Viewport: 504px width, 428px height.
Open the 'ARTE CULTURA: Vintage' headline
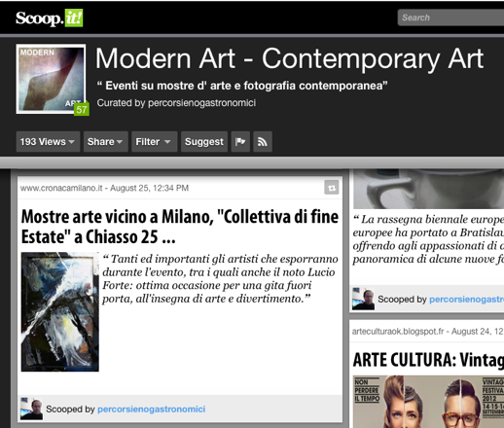[428, 360]
